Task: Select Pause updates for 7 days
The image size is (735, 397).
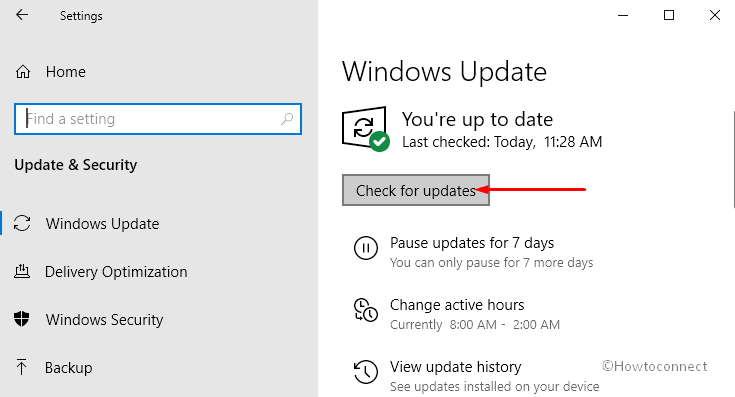Action: point(472,243)
